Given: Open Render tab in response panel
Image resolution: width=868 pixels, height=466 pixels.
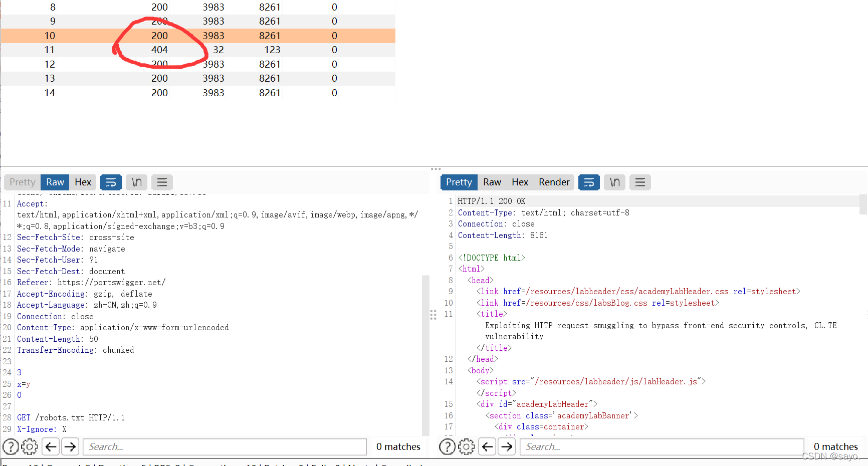Looking at the screenshot, I should 554,182.
